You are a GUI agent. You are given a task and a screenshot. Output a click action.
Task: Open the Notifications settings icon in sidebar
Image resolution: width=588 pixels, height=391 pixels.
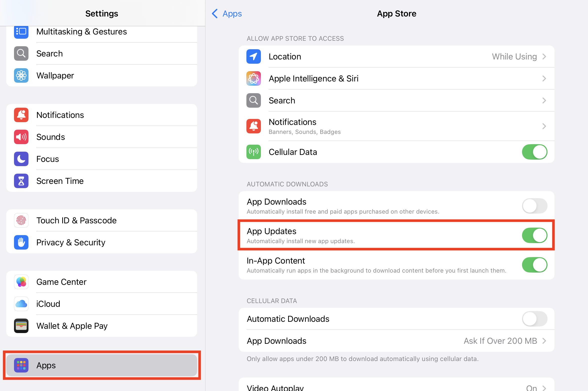click(21, 115)
